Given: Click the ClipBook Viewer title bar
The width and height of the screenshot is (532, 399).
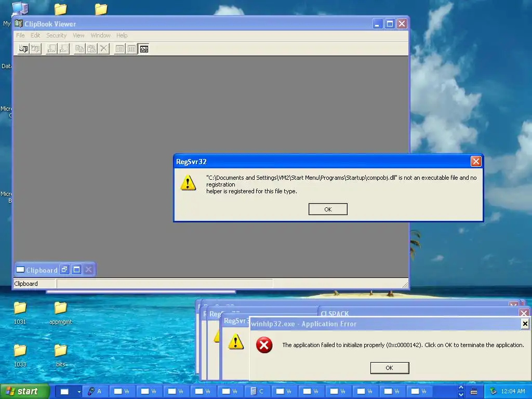Looking at the screenshot, I should [210, 24].
